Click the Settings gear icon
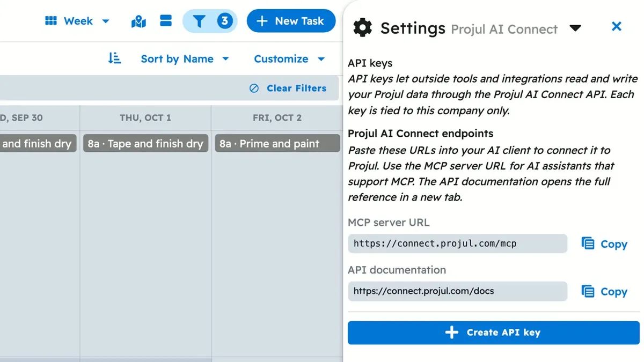 [363, 27]
